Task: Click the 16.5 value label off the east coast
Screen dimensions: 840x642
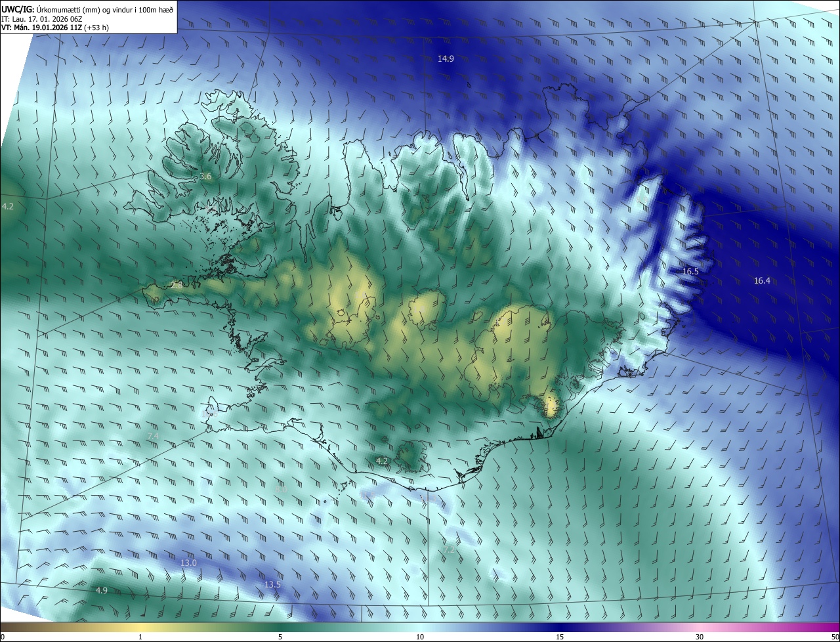Action: pyautogui.click(x=690, y=271)
